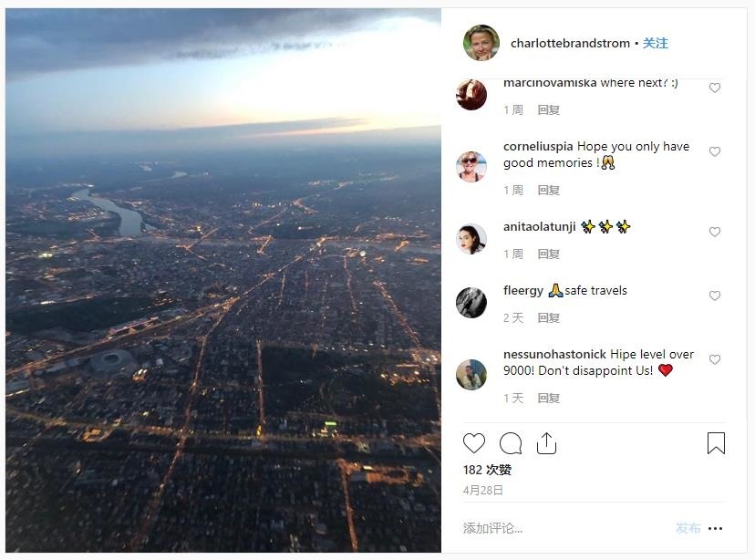Save the post with the bookmark icon
This screenshot has width=755, height=560.
coord(716,443)
